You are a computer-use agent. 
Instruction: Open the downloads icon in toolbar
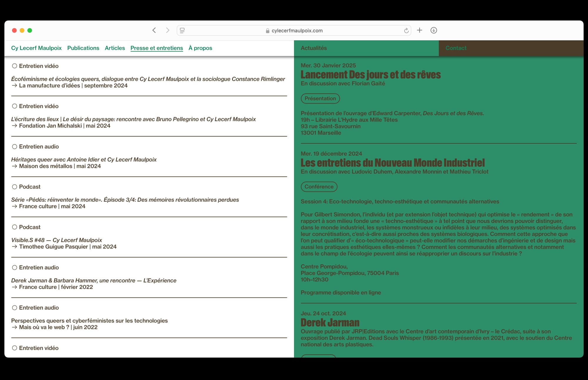pyautogui.click(x=434, y=30)
